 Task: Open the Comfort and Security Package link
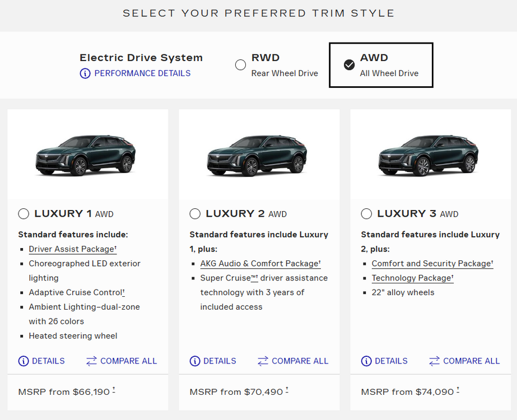(x=431, y=264)
